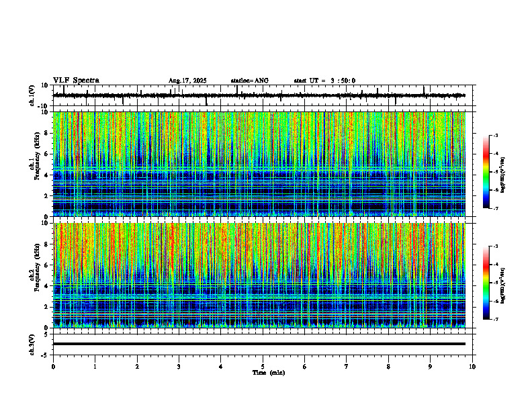Click the "-3" label on ch.1 colorbar

coord(496,135)
